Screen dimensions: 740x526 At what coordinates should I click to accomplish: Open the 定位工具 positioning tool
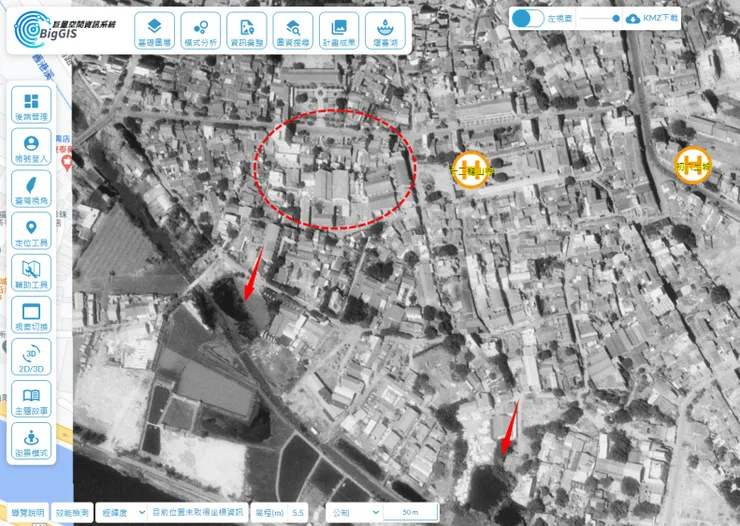click(31, 231)
